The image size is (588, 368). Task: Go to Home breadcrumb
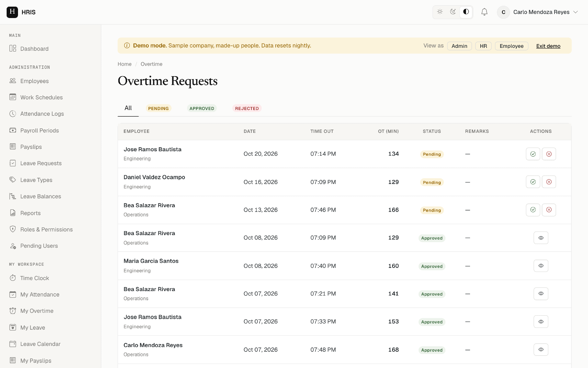tap(125, 64)
